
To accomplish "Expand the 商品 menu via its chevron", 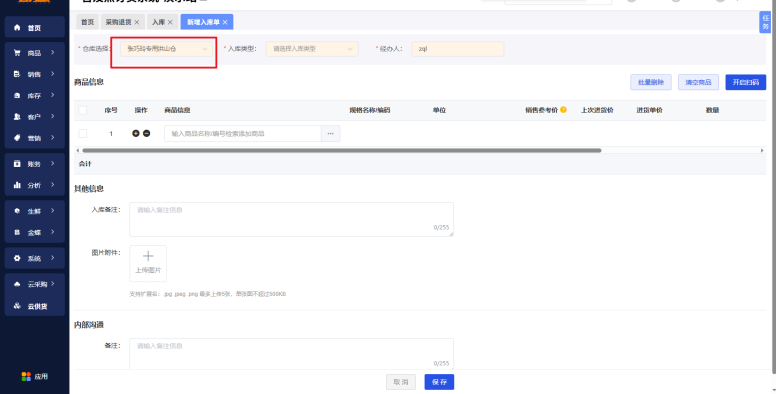I will (x=52, y=52).
